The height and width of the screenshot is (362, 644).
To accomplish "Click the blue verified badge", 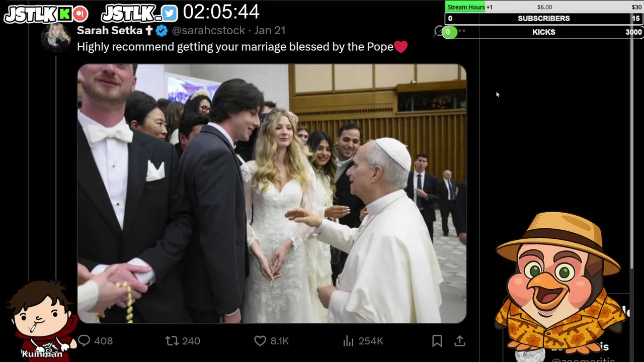I will (x=162, y=31).
